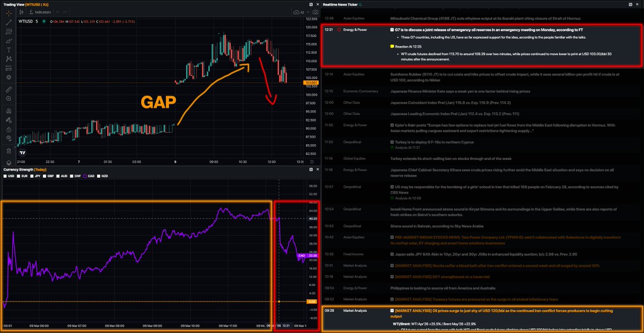644x333 pixels.
Task: Pop out the Trading View panel
Action: (311, 4)
